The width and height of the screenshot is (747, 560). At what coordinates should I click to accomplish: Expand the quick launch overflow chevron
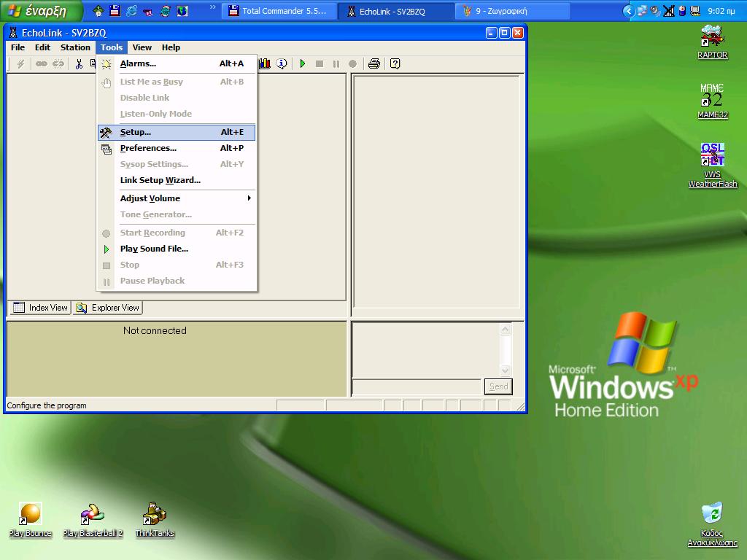pyautogui.click(x=212, y=7)
